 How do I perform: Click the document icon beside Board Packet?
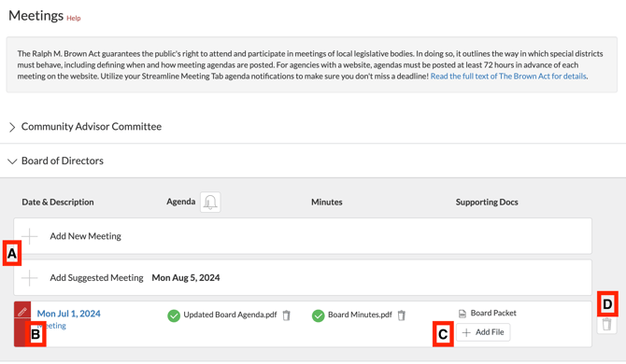point(462,314)
